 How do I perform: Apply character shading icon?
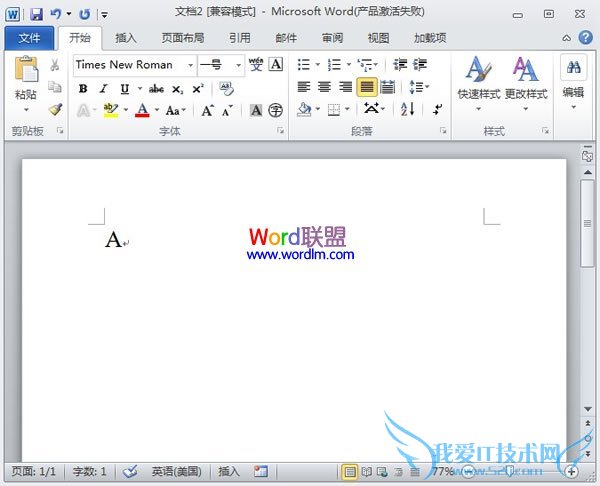pos(256,111)
